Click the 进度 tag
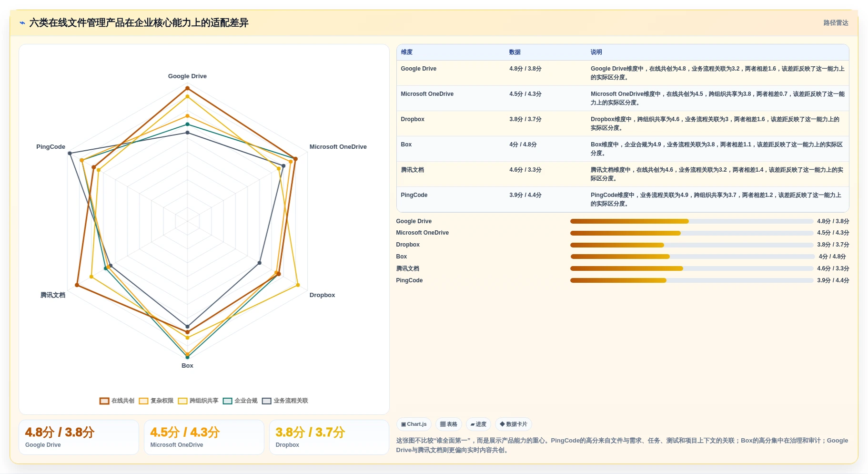This screenshot has height=474, width=868. pyautogui.click(x=478, y=424)
